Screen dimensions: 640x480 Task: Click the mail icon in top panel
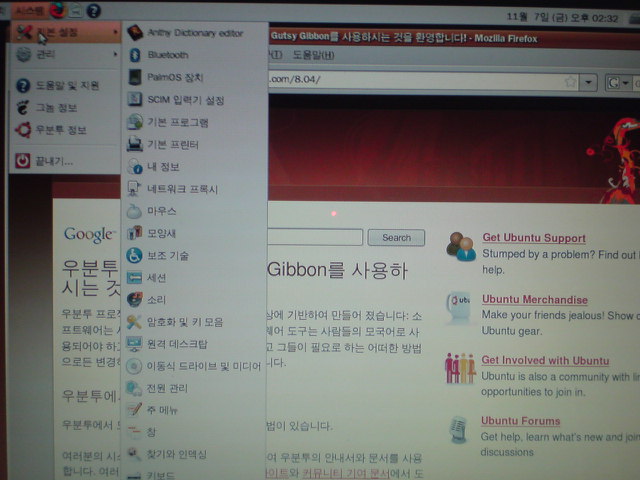tap(76, 11)
